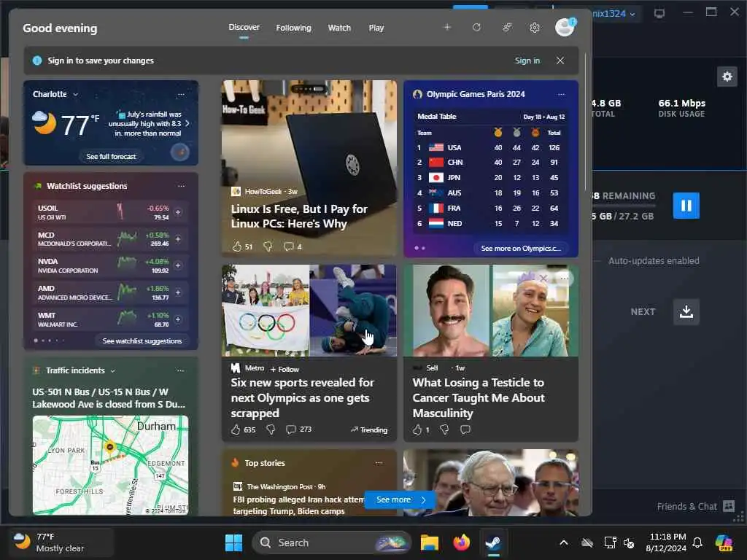Screen dimensions: 747x560
Task: Hide the Masculinity article card
Action: (543, 278)
